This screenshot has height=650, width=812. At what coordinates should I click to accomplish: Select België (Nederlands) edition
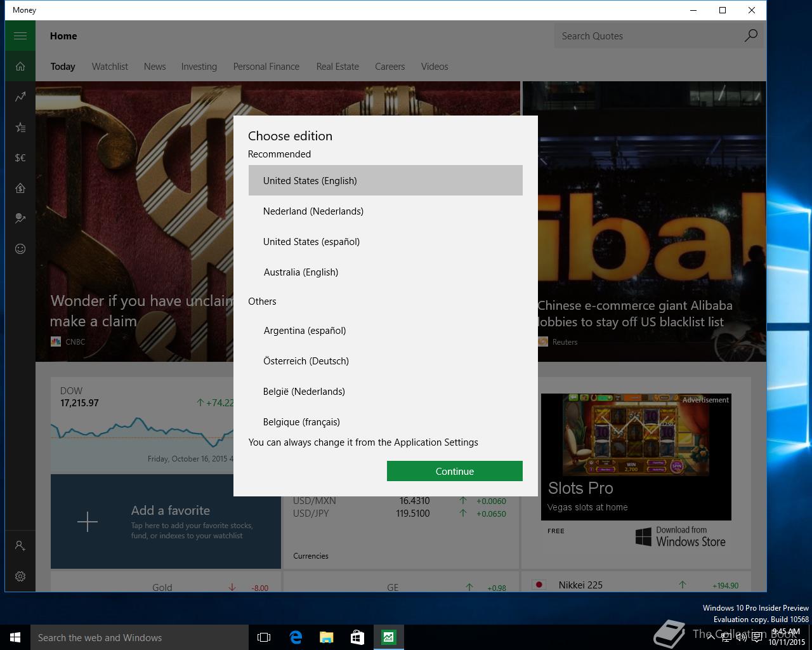(x=386, y=391)
